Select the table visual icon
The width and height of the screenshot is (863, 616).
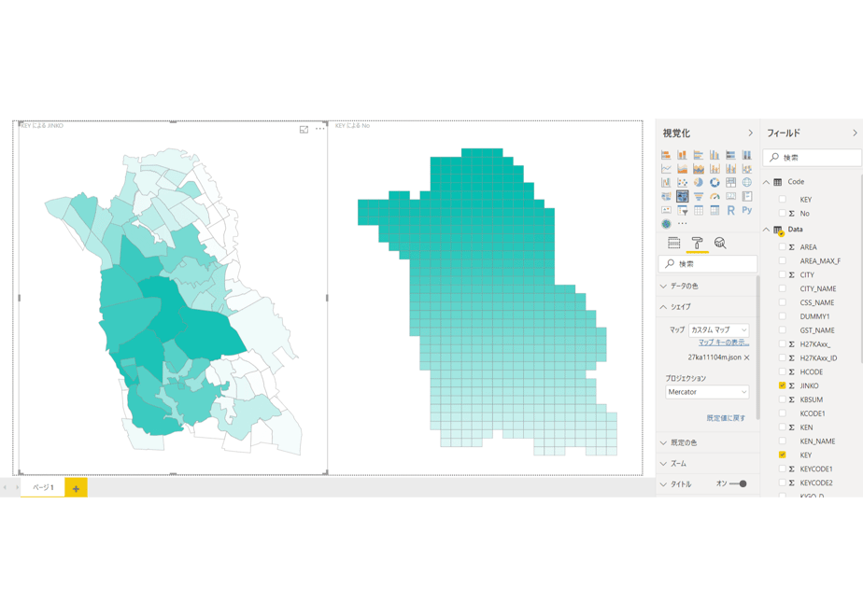[x=699, y=210]
